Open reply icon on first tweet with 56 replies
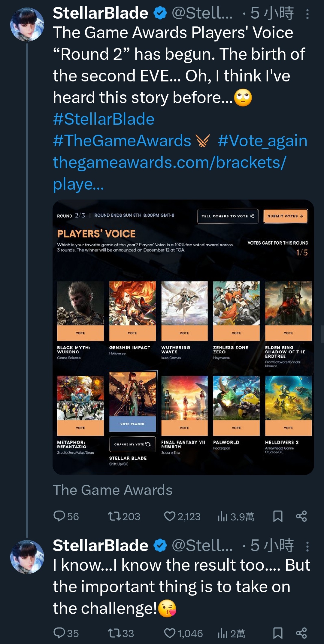Viewport: 324px width, 644px height. coord(59,516)
